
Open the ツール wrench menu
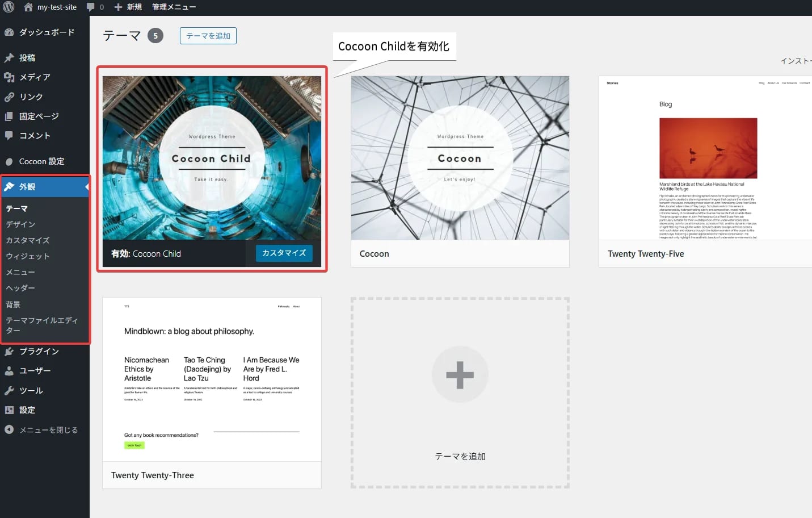31,391
